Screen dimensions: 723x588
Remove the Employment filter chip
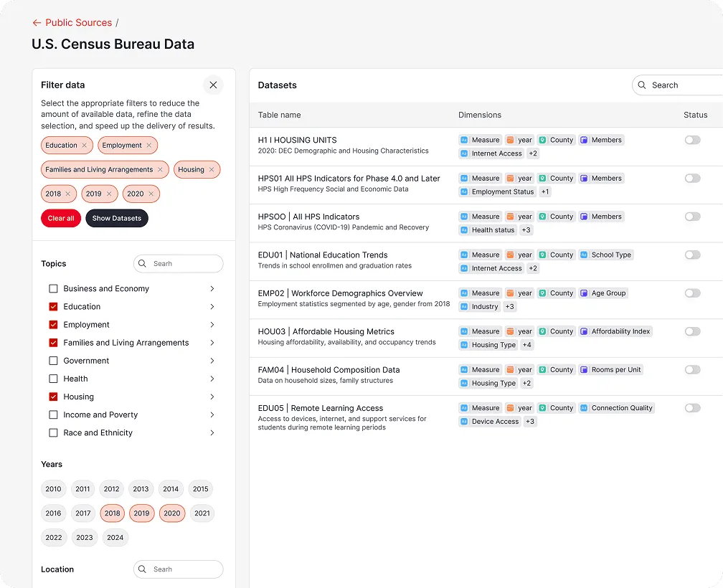[x=149, y=145]
